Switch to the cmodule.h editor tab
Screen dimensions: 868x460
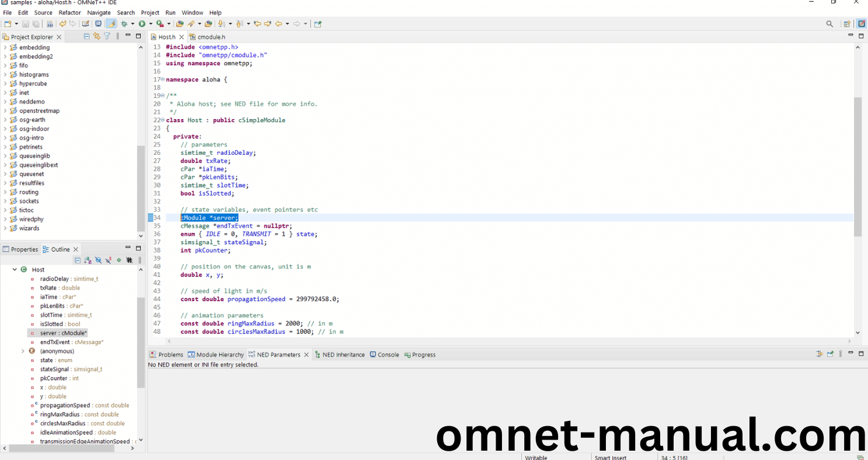pyautogui.click(x=211, y=37)
